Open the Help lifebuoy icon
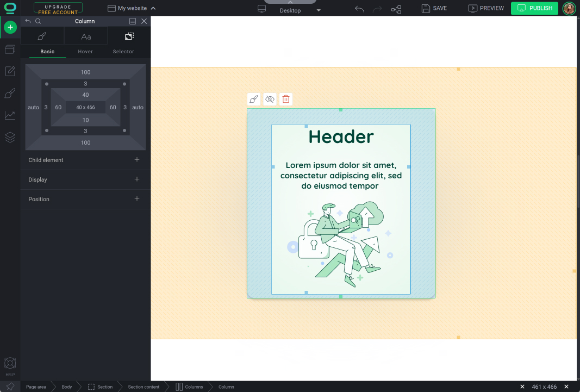Viewport: 580px width, 392px height. click(10, 364)
